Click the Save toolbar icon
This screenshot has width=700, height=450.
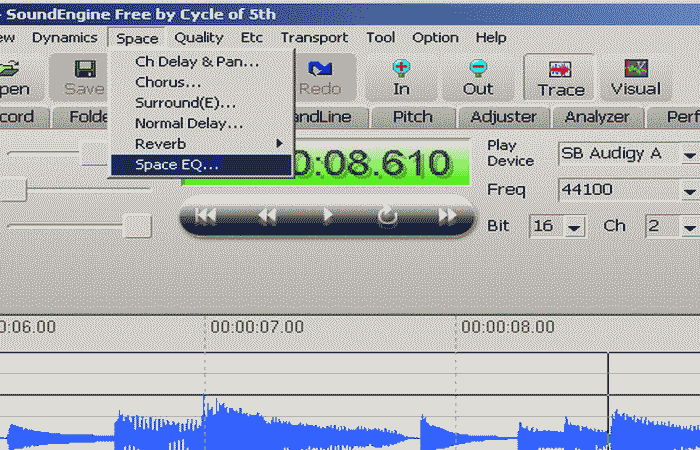(x=84, y=76)
